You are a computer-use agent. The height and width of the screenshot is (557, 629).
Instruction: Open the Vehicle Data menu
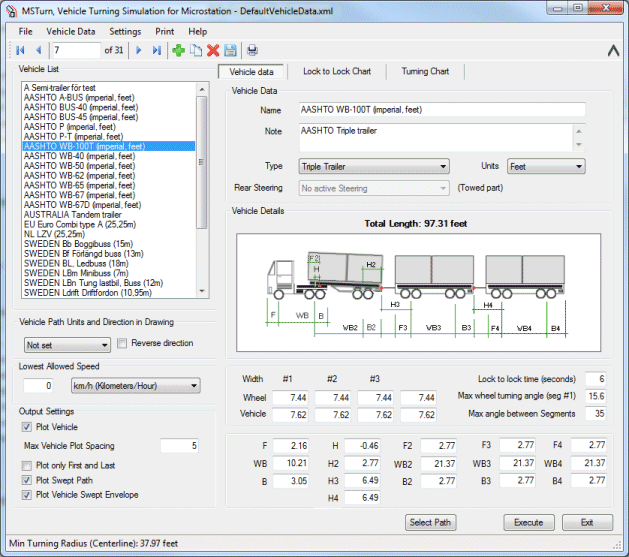coord(71,32)
